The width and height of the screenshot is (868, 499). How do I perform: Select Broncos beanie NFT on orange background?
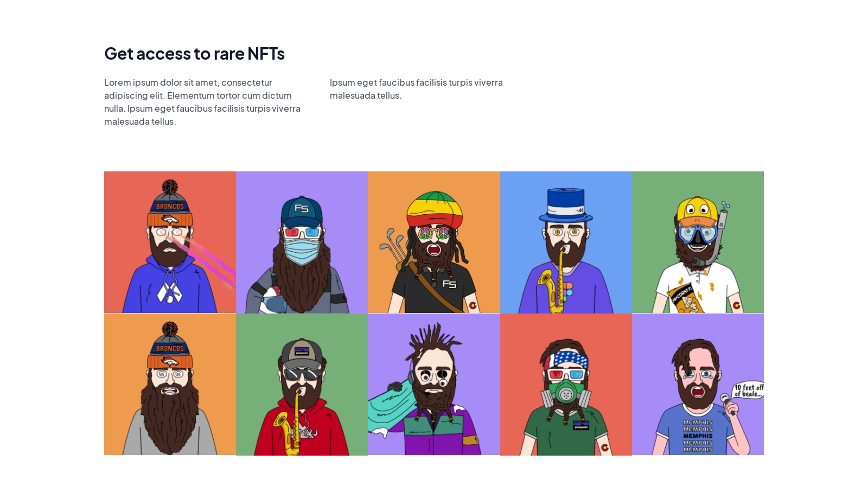pos(170,384)
